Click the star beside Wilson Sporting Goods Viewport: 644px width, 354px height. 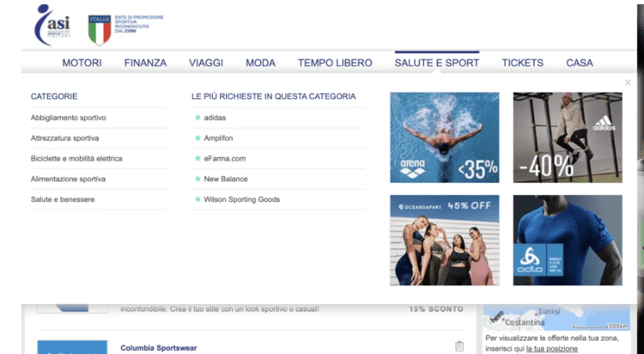[x=197, y=199]
